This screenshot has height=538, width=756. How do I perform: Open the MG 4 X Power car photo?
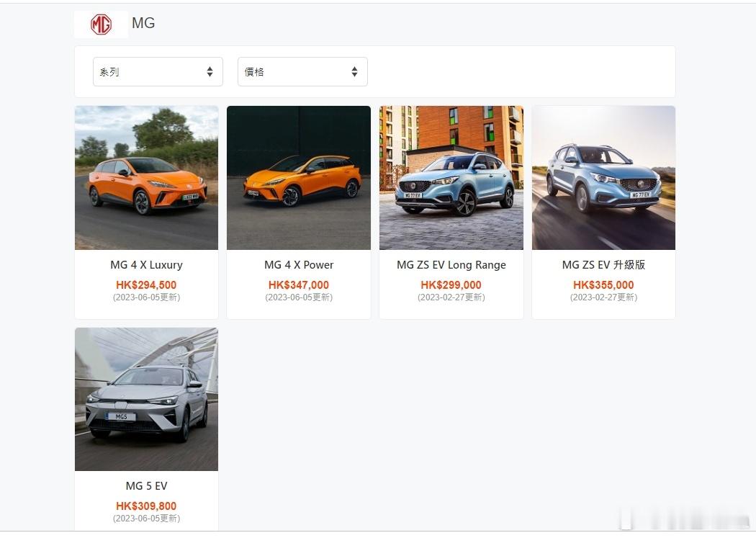coord(299,178)
